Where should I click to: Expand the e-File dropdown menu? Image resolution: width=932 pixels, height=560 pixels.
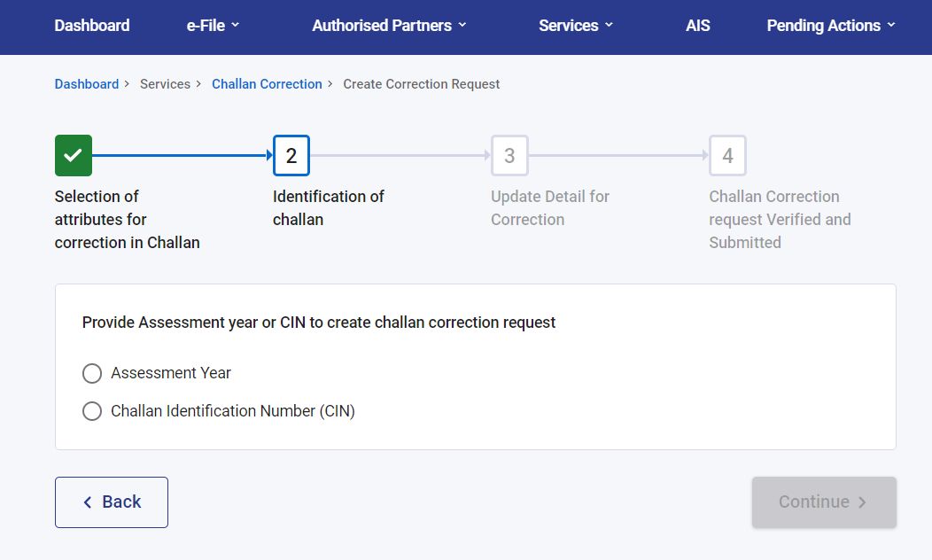(213, 26)
